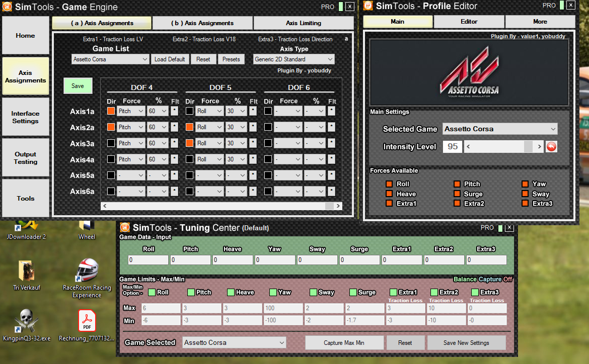
Task: Click Save New Settings button
Action: [466, 342]
